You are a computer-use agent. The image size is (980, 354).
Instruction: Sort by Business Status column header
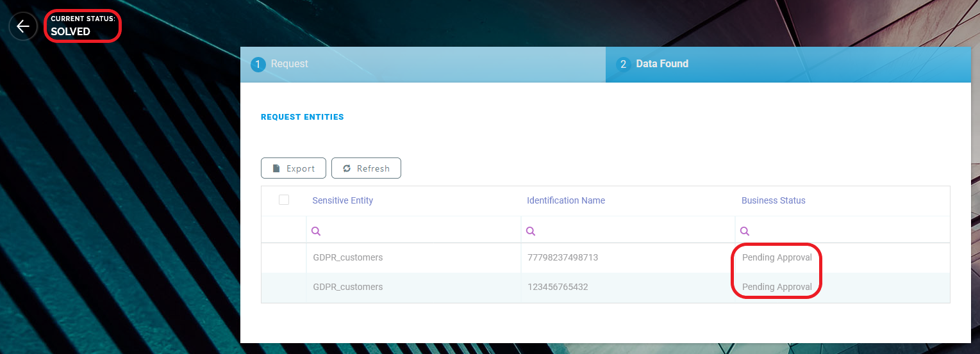[774, 200]
